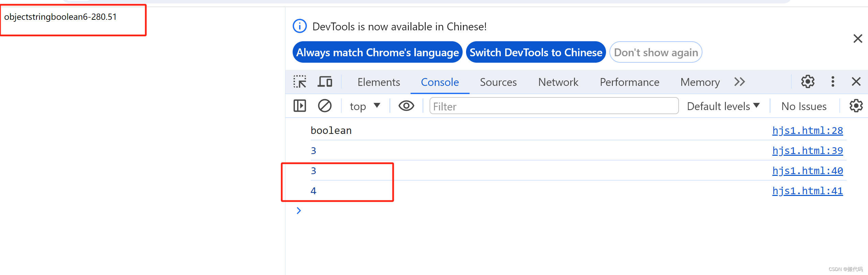
Task: Go to the Network tab
Action: [x=558, y=82]
